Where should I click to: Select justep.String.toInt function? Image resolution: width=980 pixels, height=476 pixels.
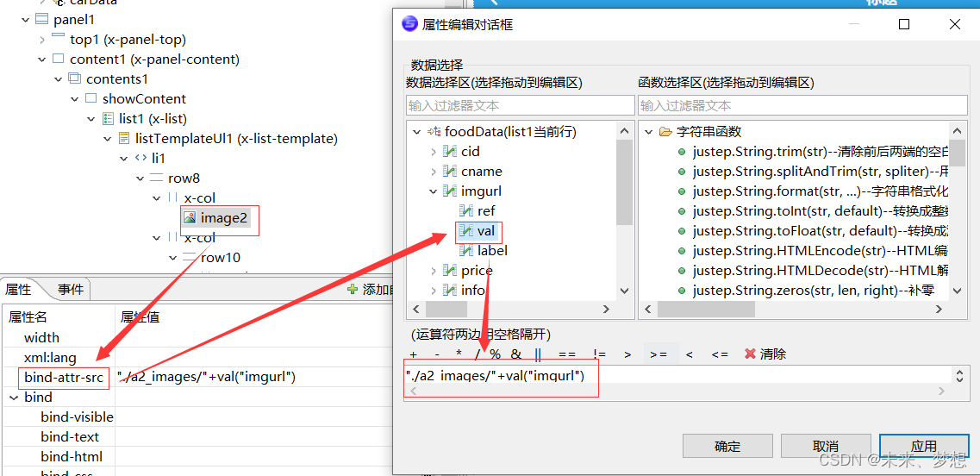(x=819, y=210)
